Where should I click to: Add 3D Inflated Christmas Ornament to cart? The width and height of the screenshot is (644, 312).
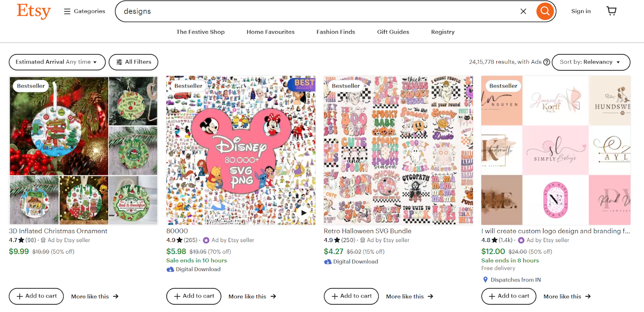tap(36, 296)
